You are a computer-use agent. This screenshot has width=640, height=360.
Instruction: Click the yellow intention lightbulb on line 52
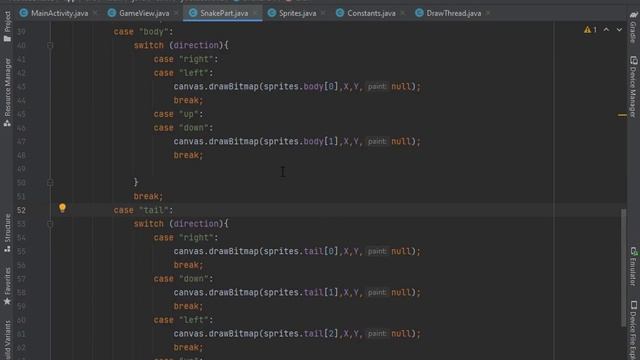coord(62,208)
